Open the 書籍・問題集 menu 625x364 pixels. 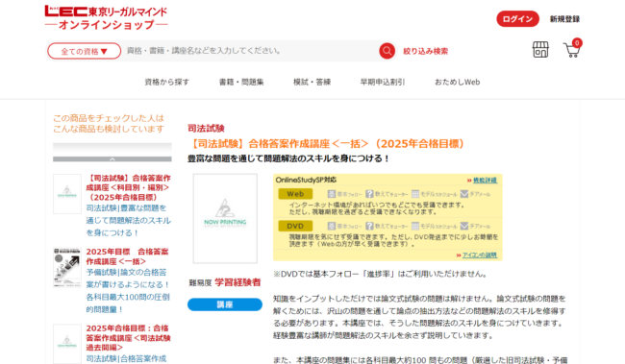(x=241, y=82)
